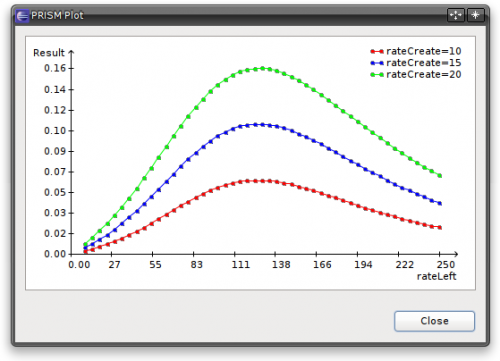The height and width of the screenshot is (361, 500).
Task: Click the 250 x-axis tick label
Action: (x=446, y=265)
